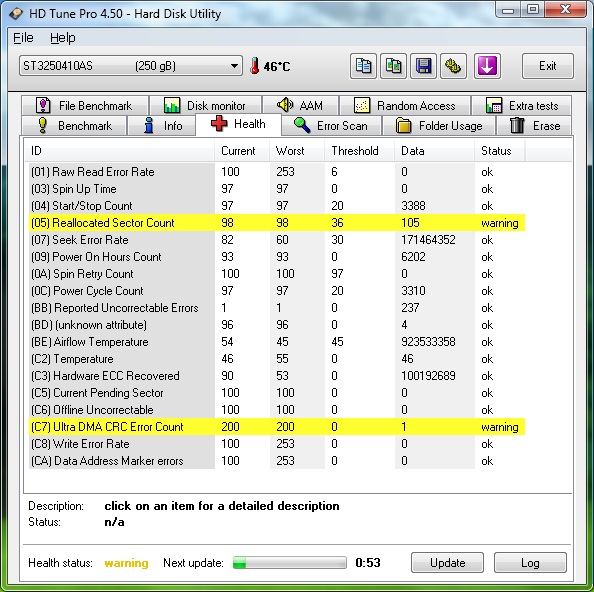Click data value 100192689
Image resolution: width=594 pixels, height=592 pixels.
tap(428, 376)
